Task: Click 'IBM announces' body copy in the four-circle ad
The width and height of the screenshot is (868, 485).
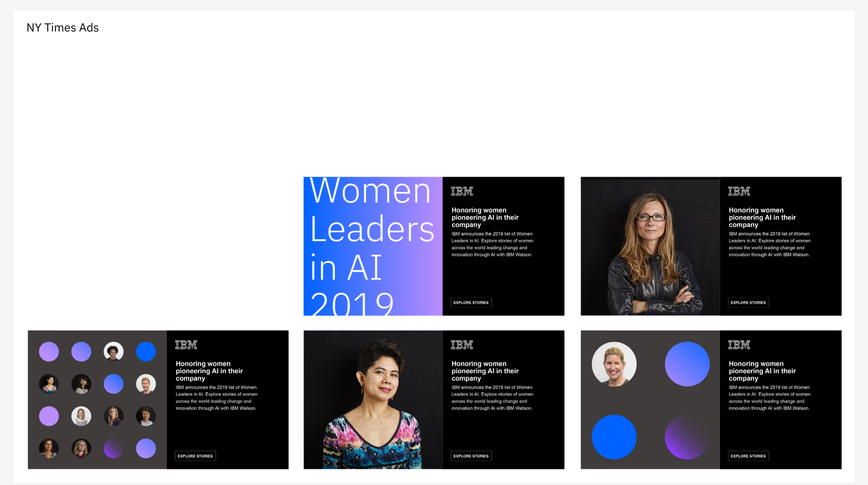Action: point(769,398)
